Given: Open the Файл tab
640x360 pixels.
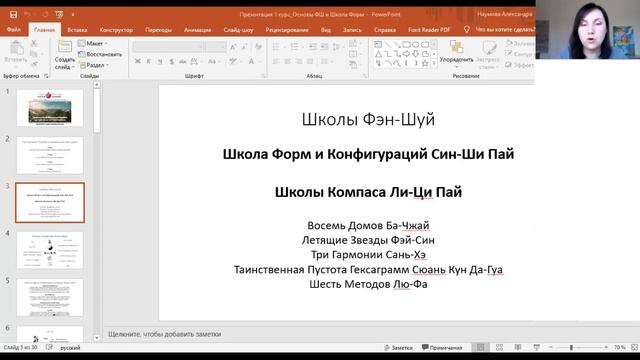Looking at the screenshot, I should click(x=14, y=30).
